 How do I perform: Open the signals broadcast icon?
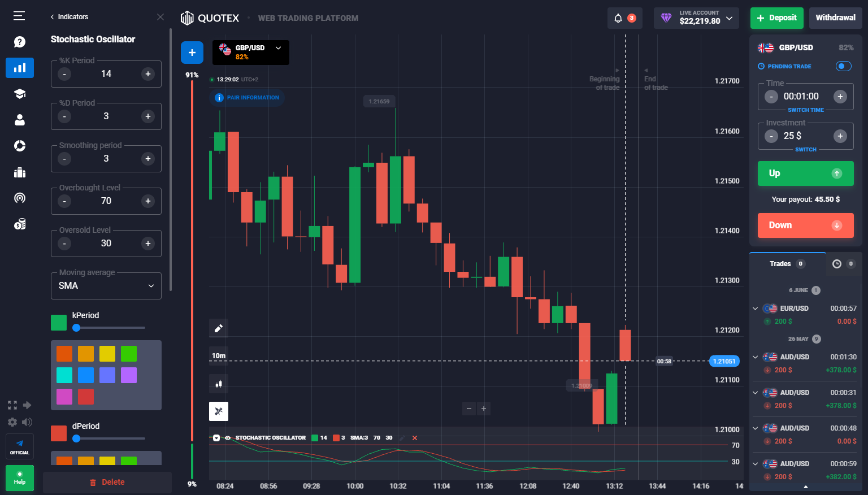point(20,198)
